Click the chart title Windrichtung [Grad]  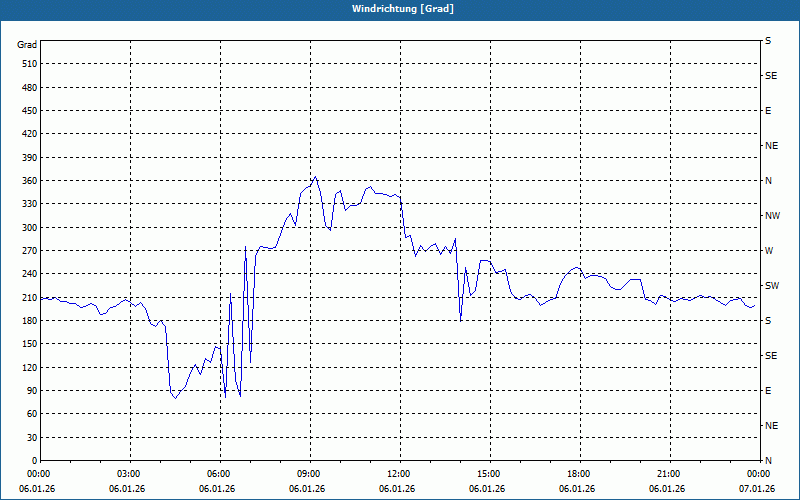(x=403, y=9)
